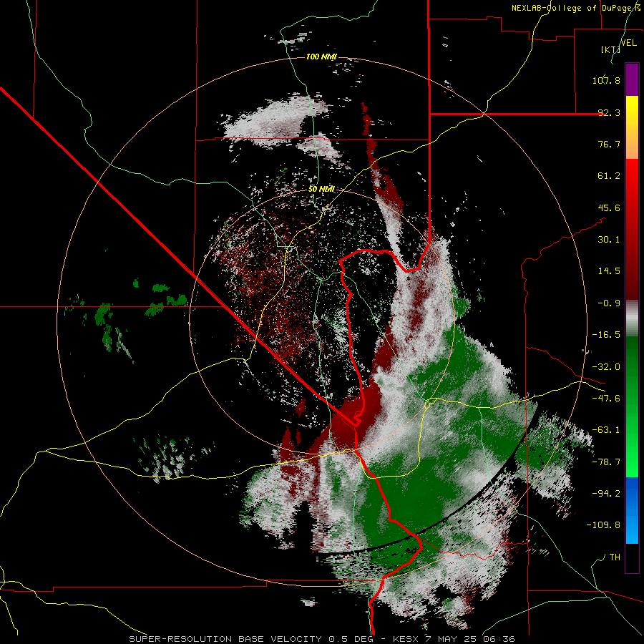
Task: Select the 76.7 velocity scale label
Action: (609, 144)
